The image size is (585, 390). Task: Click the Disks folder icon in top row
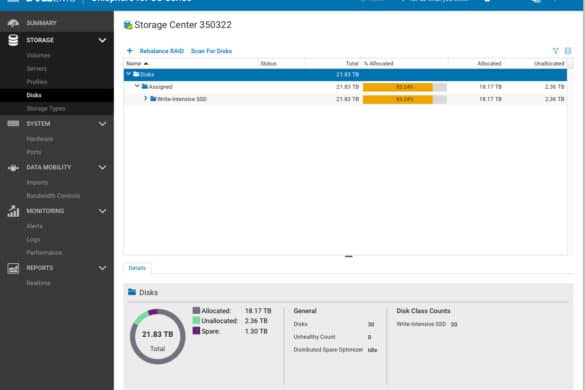[x=136, y=74]
